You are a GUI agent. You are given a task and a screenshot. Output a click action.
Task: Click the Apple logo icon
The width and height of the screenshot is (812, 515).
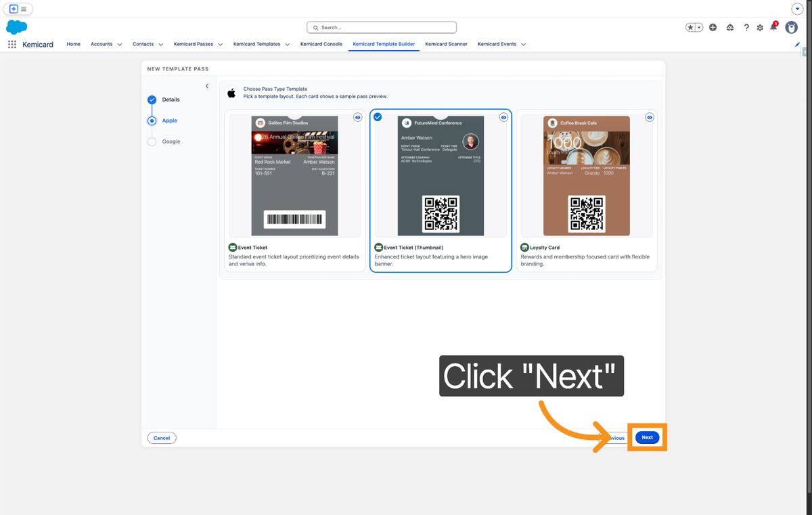tap(231, 93)
